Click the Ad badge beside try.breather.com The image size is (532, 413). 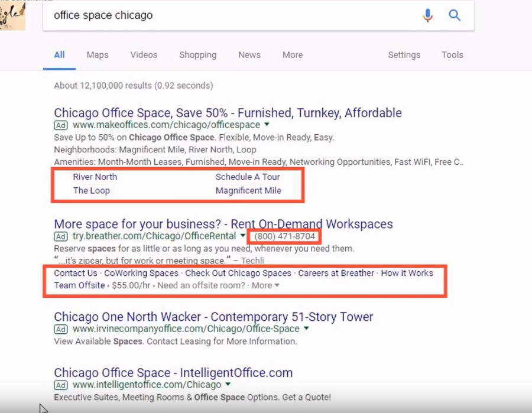coord(61,236)
